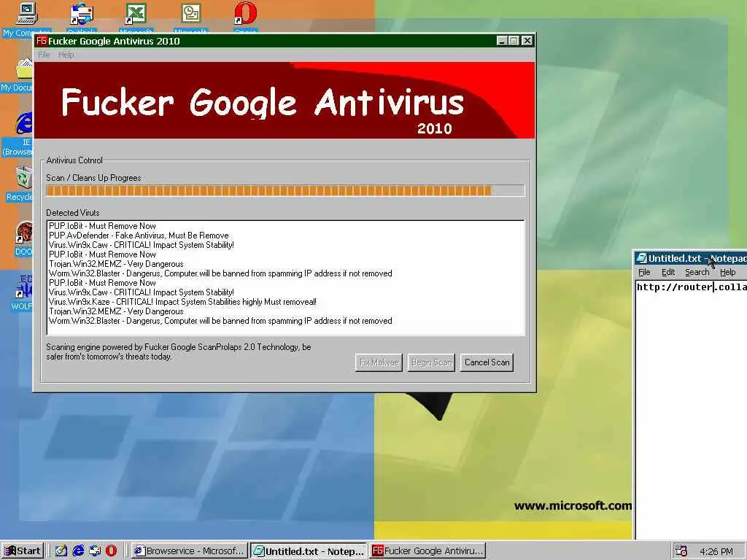The image size is (747, 560).
Task: Open antivirus Help menu
Action: point(66,55)
